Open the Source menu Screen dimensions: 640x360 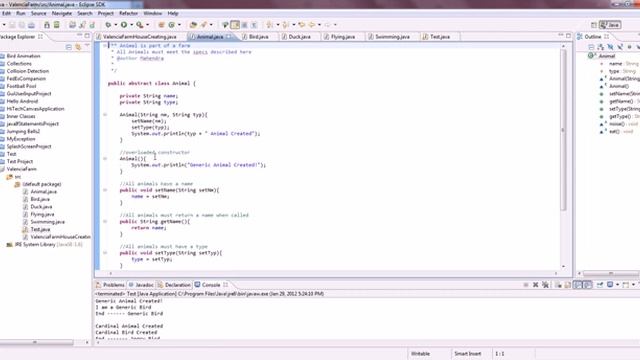click(38, 13)
